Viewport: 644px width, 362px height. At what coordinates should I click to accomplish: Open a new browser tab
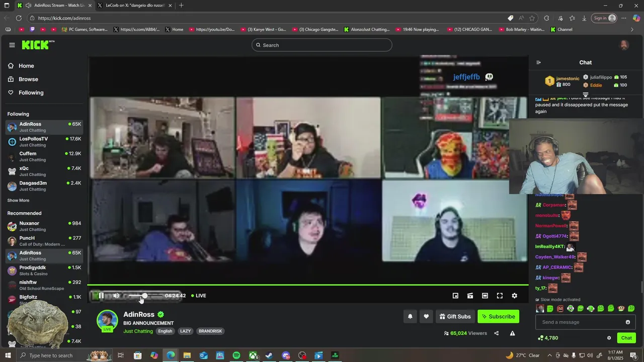point(181,6)
